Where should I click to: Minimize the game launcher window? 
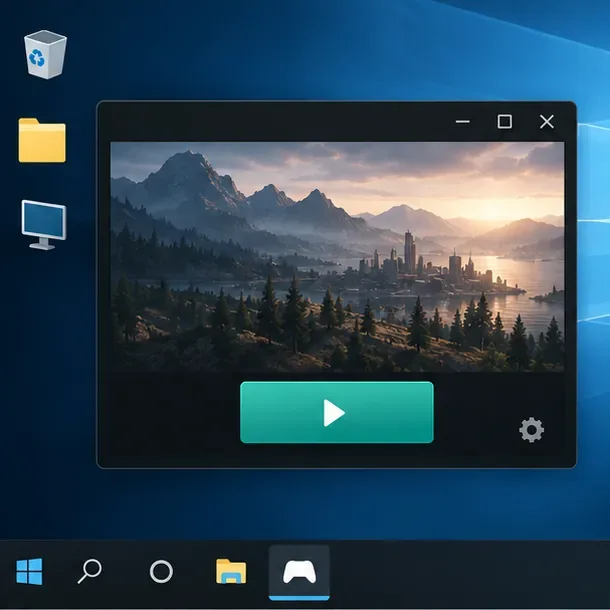(x=463, y=122)
